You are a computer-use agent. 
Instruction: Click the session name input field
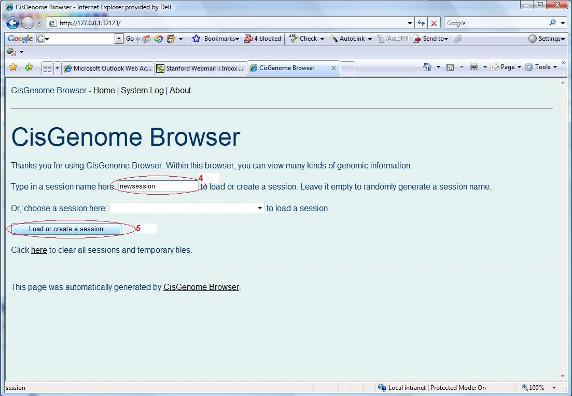coord(158,186)
